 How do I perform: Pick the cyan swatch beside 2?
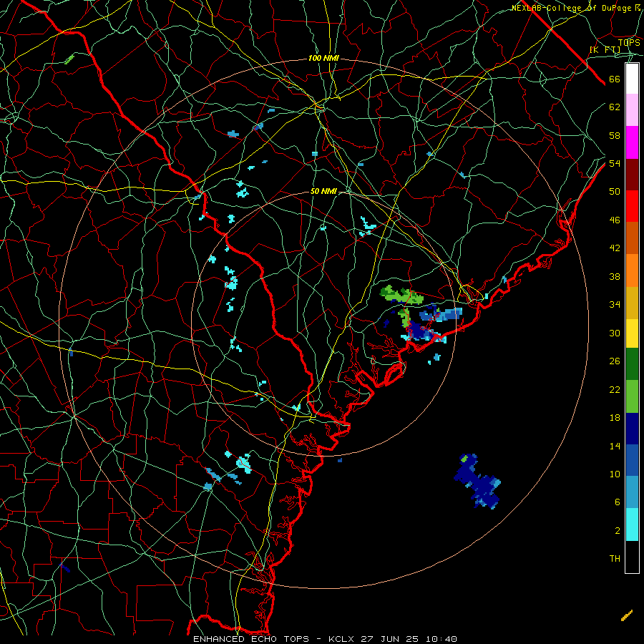coord(632,525)
